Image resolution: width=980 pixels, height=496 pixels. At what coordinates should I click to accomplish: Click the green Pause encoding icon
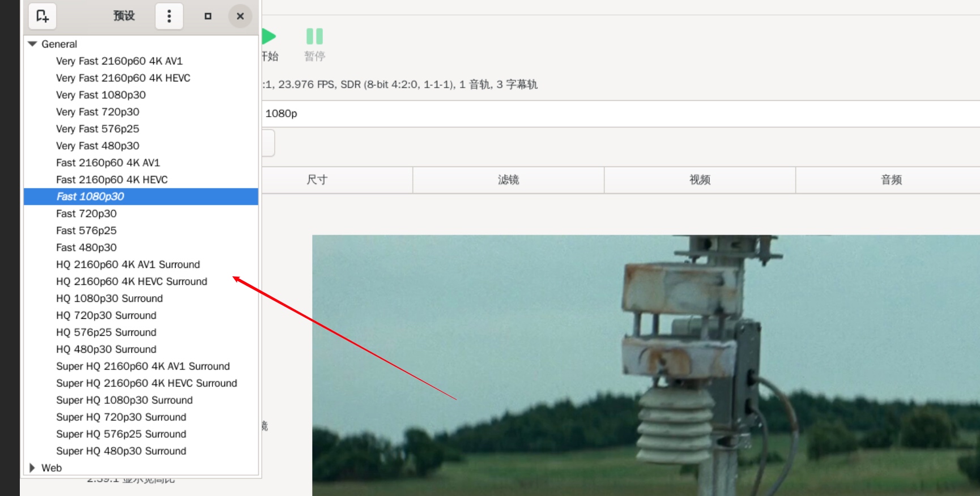314,37
